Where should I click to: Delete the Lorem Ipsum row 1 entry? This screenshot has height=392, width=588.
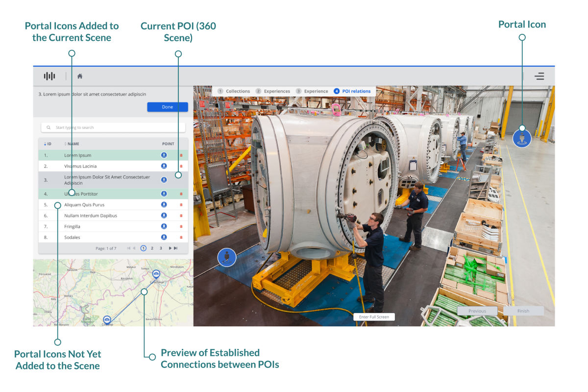pos(181,155)
